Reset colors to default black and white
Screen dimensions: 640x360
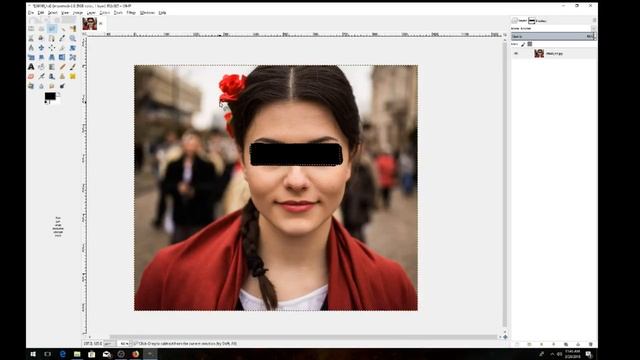click(46, 102)
